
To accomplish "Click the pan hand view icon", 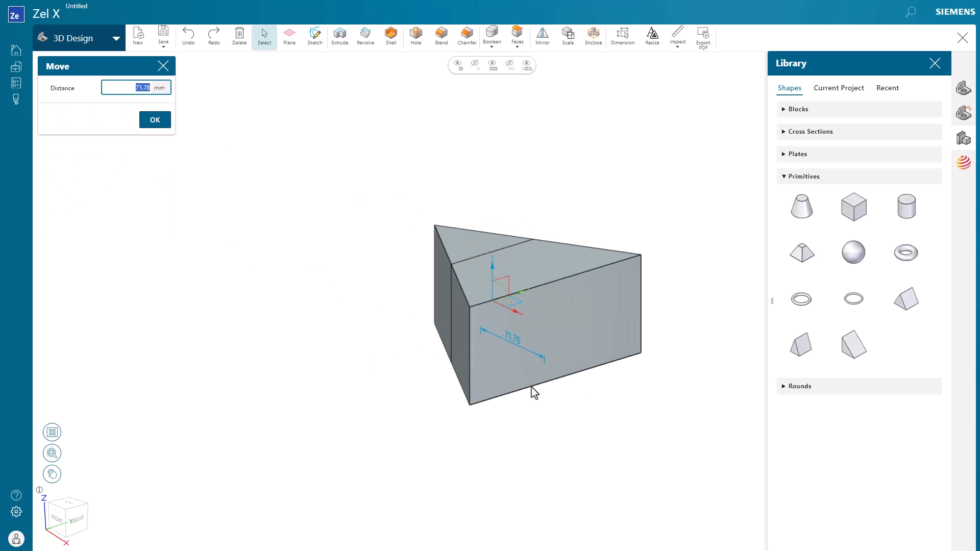I will click(52, 474).
